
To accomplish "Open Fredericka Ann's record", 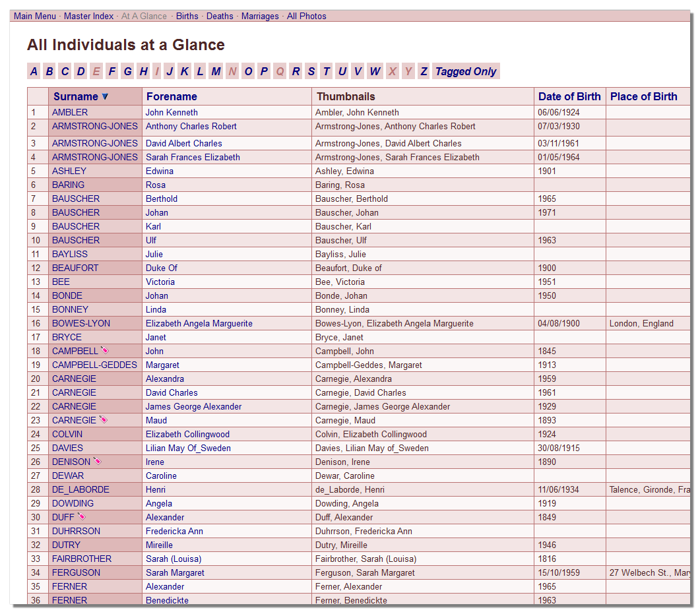I will click(174, 530).
